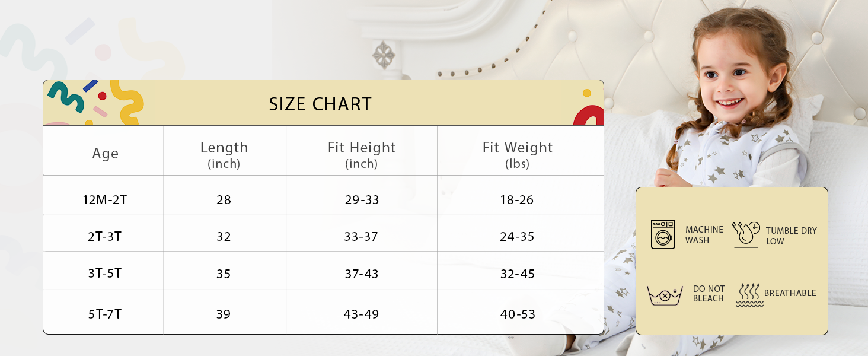
Task: Click the Fit Weight column header
Action: click(x=517, y=154)
